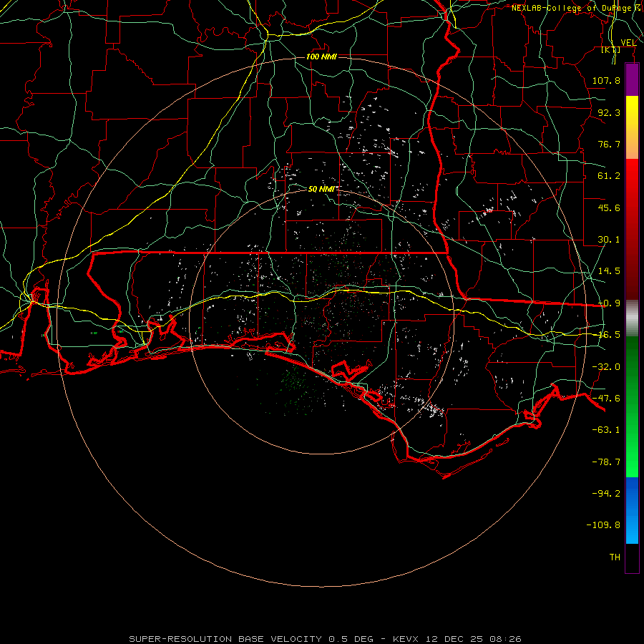Click the 107.8 value on the velocity scale
The image size is (644, 644).
coord(606,80)
